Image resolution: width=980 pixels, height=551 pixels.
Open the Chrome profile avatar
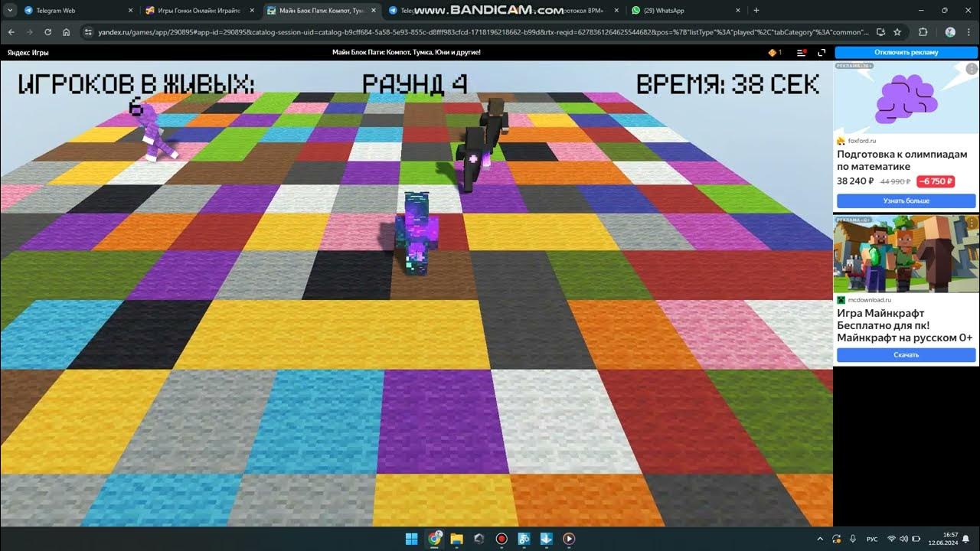[x=950, y=32]
